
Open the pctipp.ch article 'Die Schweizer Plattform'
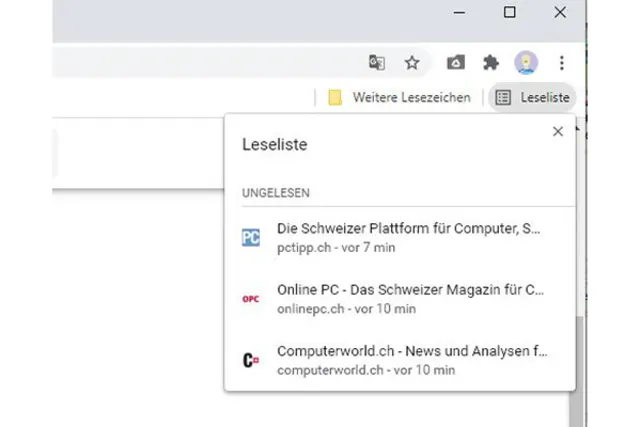point(410,237)
